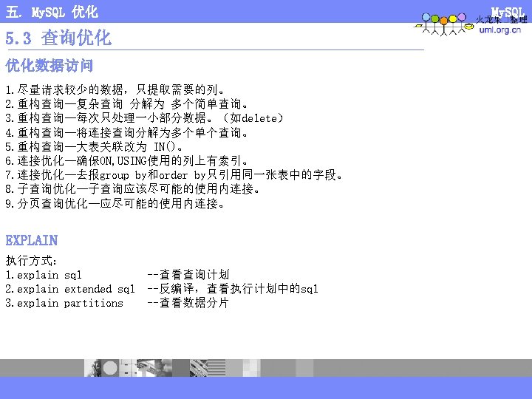The image size is (532, 399).
Task: Click line 6 about ON,USING 索引
Action: [126, 161]
